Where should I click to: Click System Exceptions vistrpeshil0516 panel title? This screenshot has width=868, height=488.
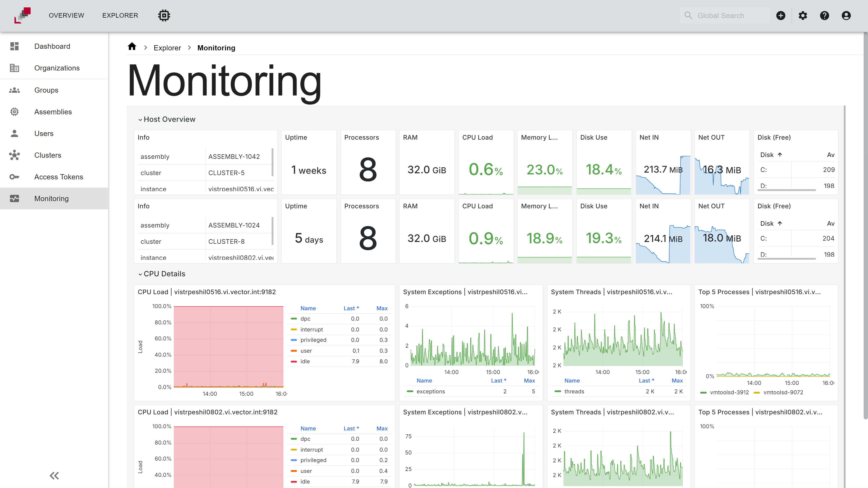point(465,292)
